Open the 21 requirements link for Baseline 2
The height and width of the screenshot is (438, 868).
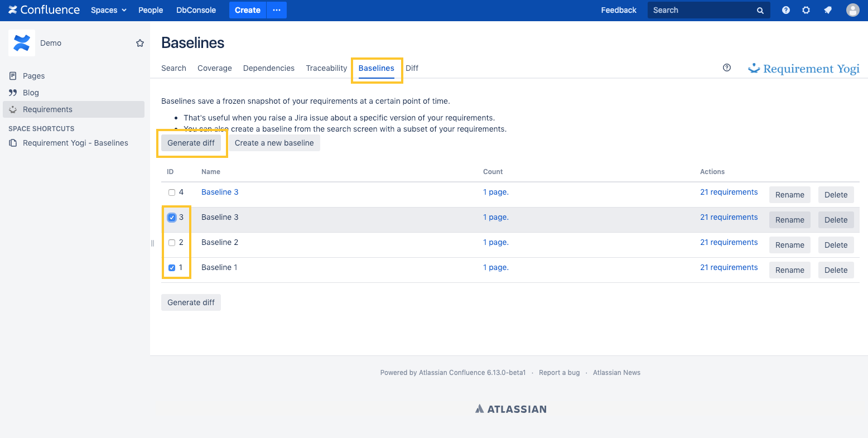coord(729,242)
